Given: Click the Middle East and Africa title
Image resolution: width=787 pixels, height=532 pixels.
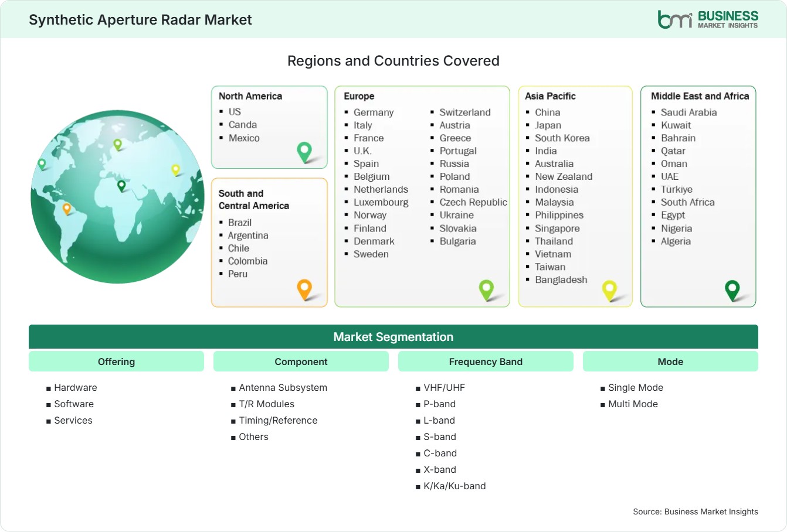Looking at the screenshot, I should 700,96.
